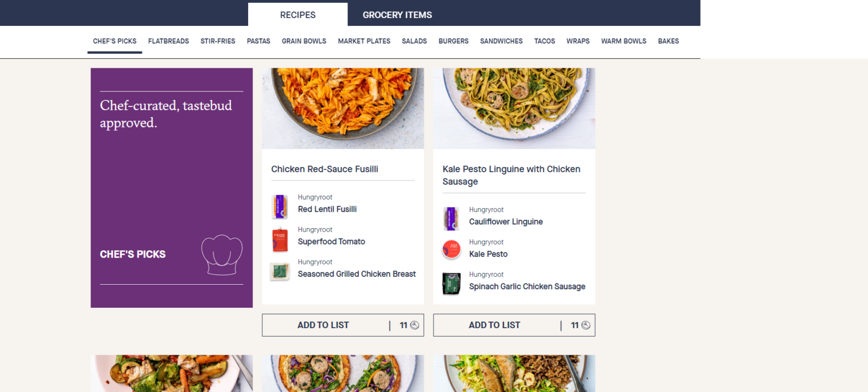Viewport: 868px width, 392px height.
Task: Click the Spinach Garlic Chicken Sausage package icon
Action: tap(451, 284)
